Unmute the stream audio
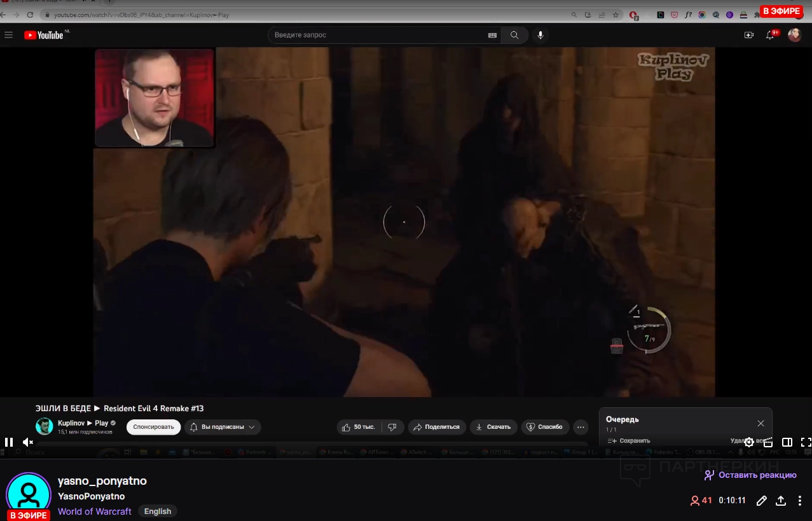This screenshot has height=521, width=812. (x=28, y=442)
